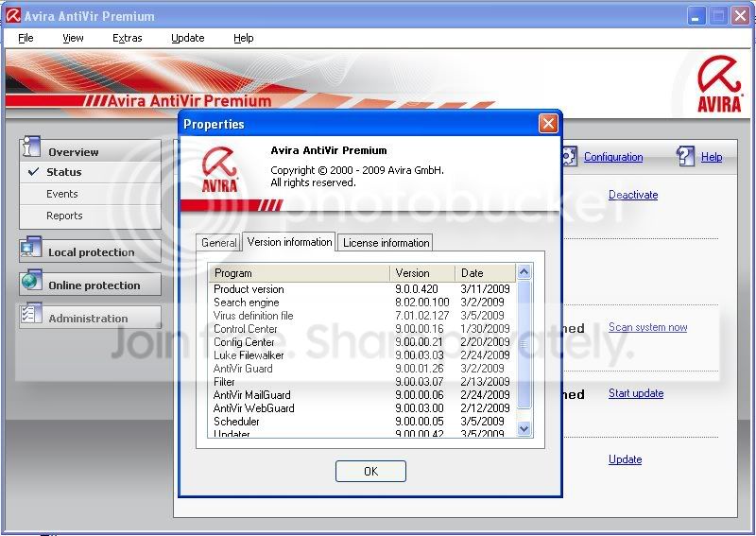Open the Configuration link
The height and width of the screenshot is (536, 756).
[613, 157]
